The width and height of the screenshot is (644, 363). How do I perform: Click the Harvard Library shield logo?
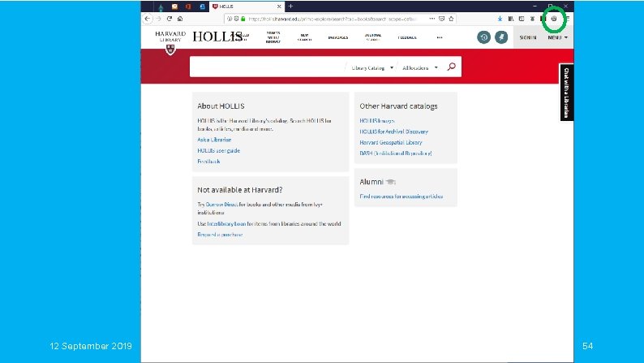coord(170,50)
